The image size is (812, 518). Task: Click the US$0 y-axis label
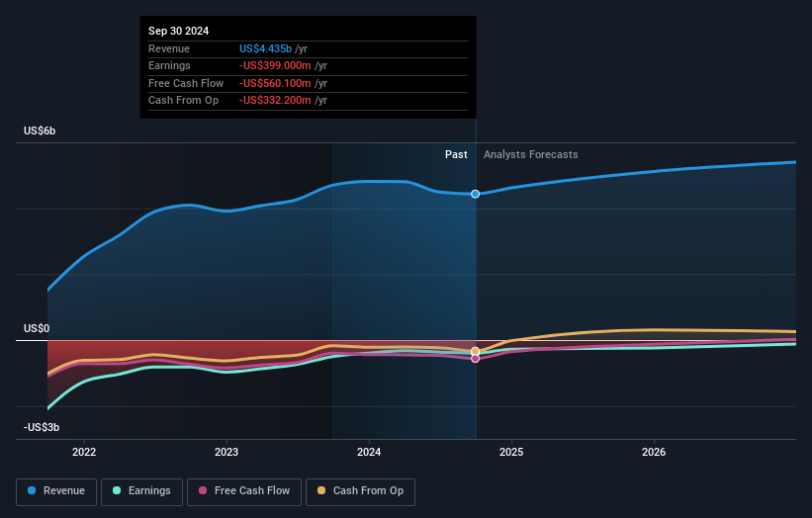pyautogui.click(x=37, y=328)
